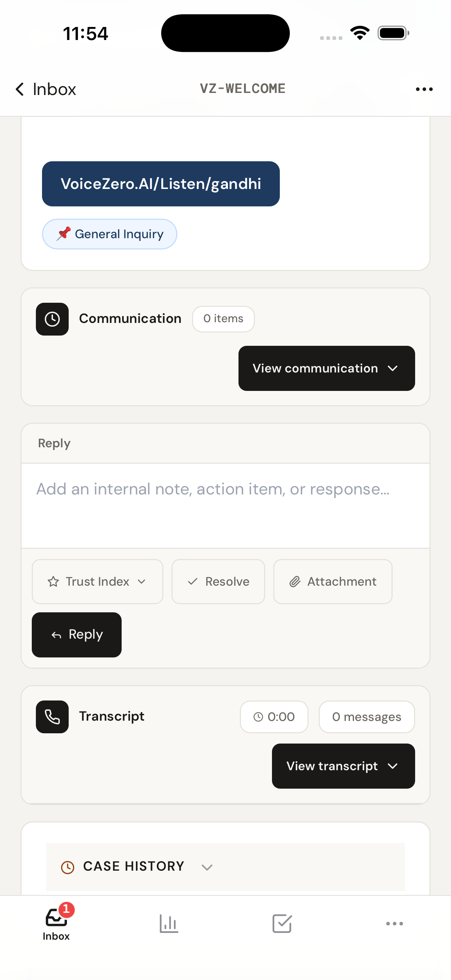
Task: Tap the General Inquiry tag
Action: click(110, 234)
